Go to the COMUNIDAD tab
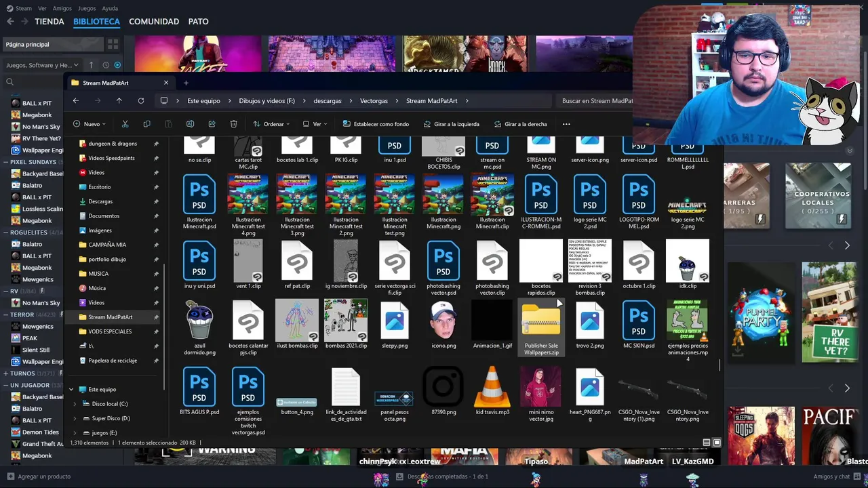This screenshot has width=868, height=488. [154, 22]
